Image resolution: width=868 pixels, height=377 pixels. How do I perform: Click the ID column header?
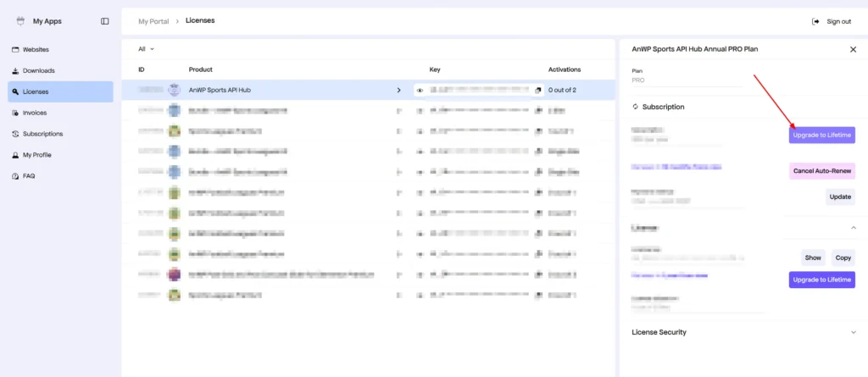[x=142, y=69]
